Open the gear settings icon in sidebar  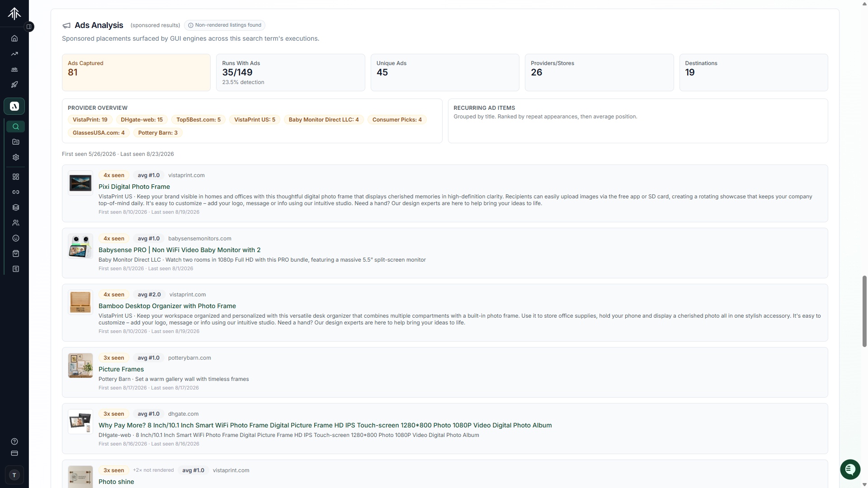[x=16, y=157]
